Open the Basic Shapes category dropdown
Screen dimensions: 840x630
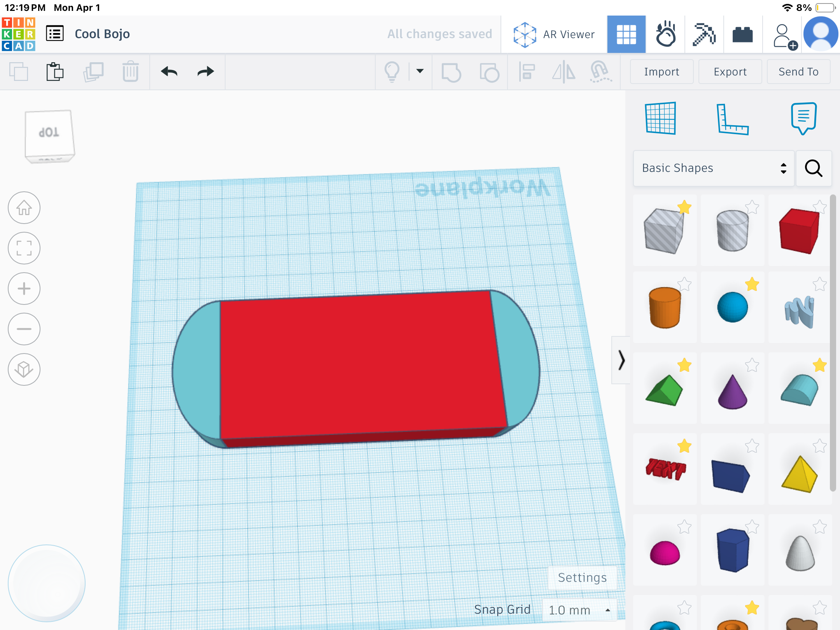coord(714,168)
